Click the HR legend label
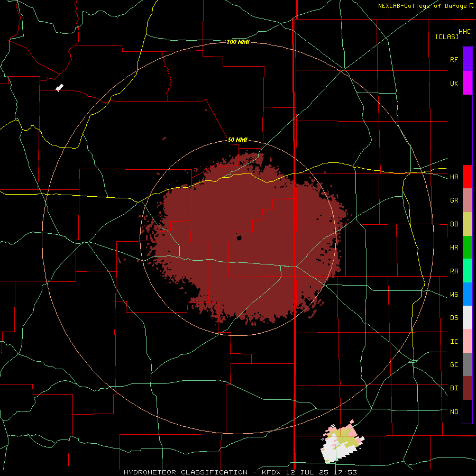 454,248
